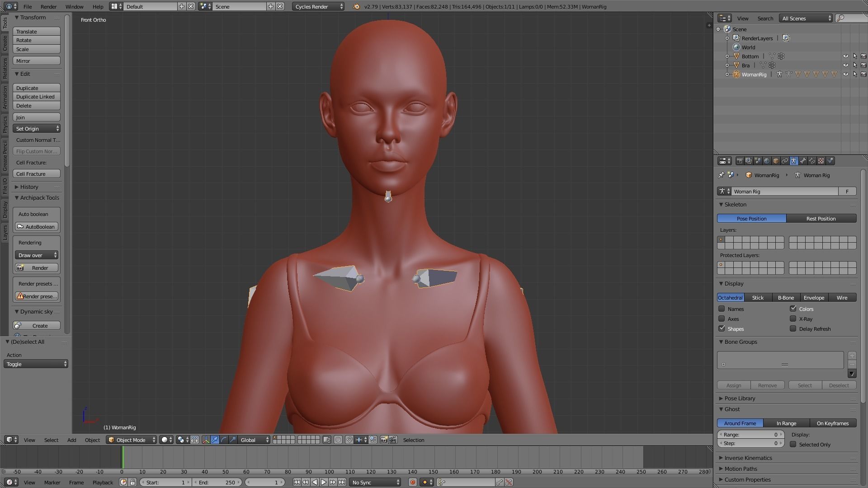The image size is (868, 488).
Task: Toggle the 3D manipulator widget icon
Action: tap(206, 440)
